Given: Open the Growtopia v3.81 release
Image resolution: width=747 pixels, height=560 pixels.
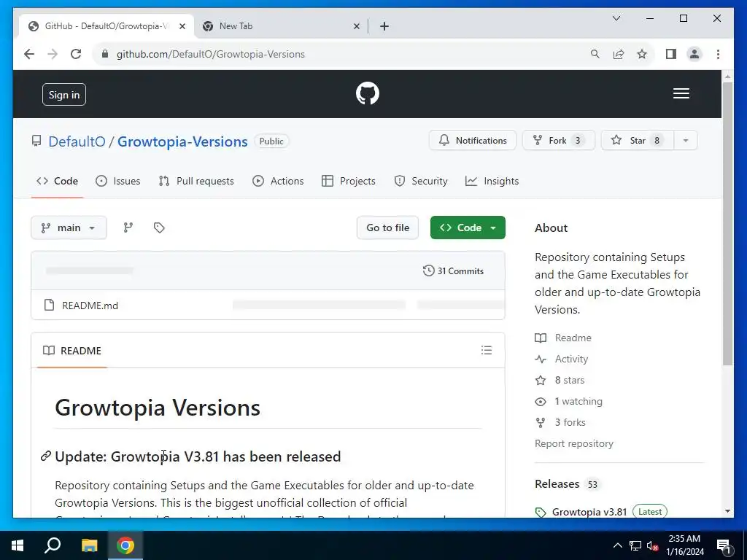Looking at the screenshot, I should pyautogui.click(x=589, y=512).
